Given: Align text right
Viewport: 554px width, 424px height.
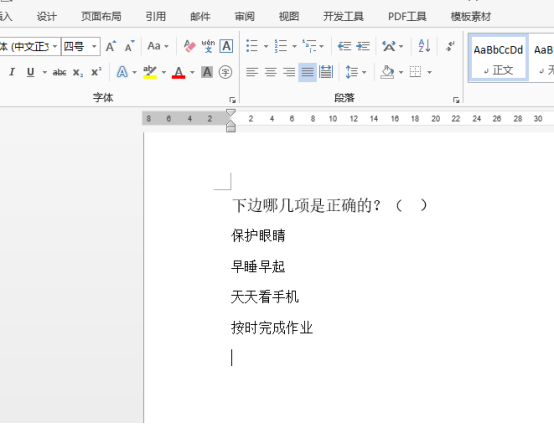Looking at the screenshot, I should (x=289, y=72).
